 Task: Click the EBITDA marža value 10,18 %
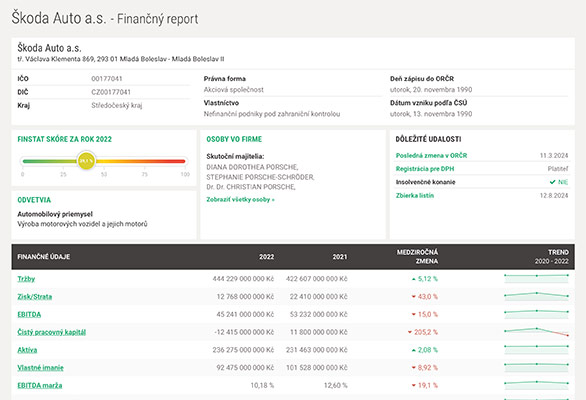pyautogui.click(x=262, y=385)
